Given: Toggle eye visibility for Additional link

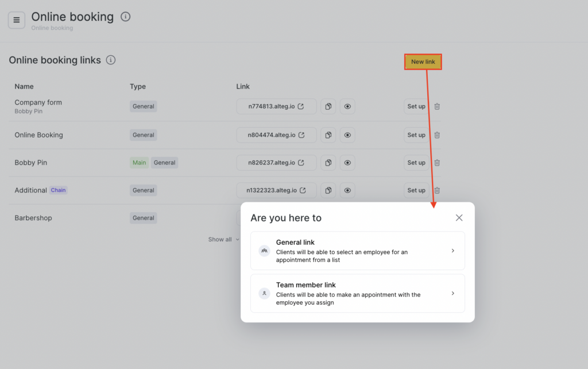Looking at the screenshot, I should pyautogui.click(x=347, y=190).
